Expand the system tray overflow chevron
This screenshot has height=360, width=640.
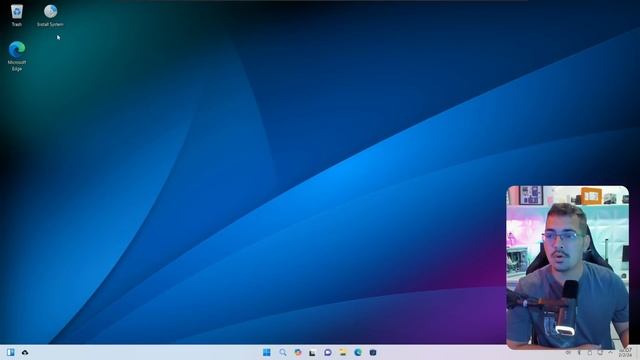click(x=610, y=352)
